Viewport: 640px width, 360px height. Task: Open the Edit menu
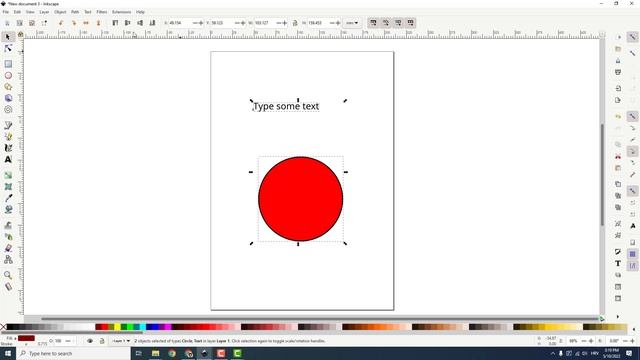tap(17, 12)
